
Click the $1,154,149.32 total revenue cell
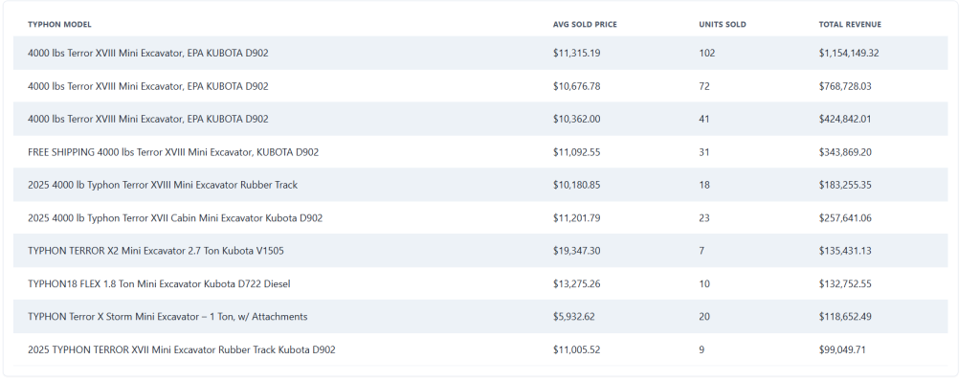click(848, 54)
